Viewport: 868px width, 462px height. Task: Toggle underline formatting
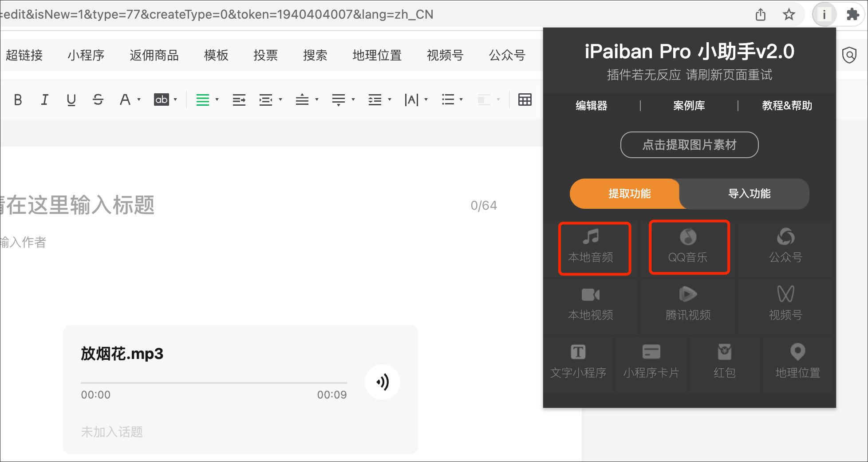(x=71, y=100)
